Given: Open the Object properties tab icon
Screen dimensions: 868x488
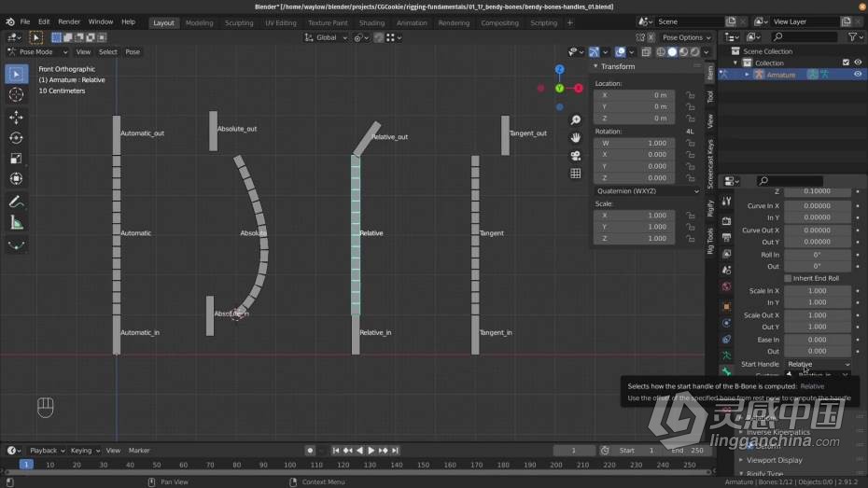Looking at the screenshot, I should [x=726, y=307].
